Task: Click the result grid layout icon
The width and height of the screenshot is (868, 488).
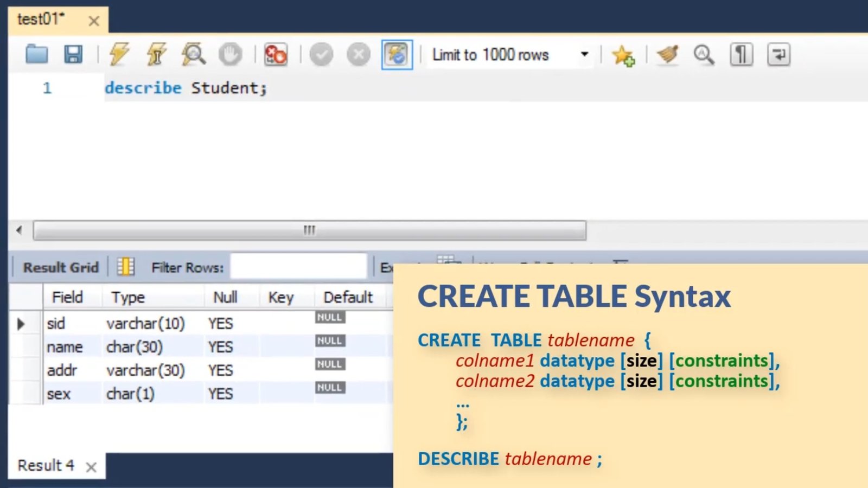Action: (x=126, y=267)
